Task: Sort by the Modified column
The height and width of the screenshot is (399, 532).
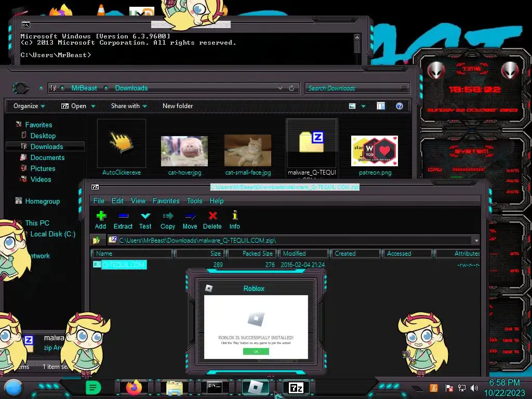Action: pyautogui.click(x=303, y=254)
